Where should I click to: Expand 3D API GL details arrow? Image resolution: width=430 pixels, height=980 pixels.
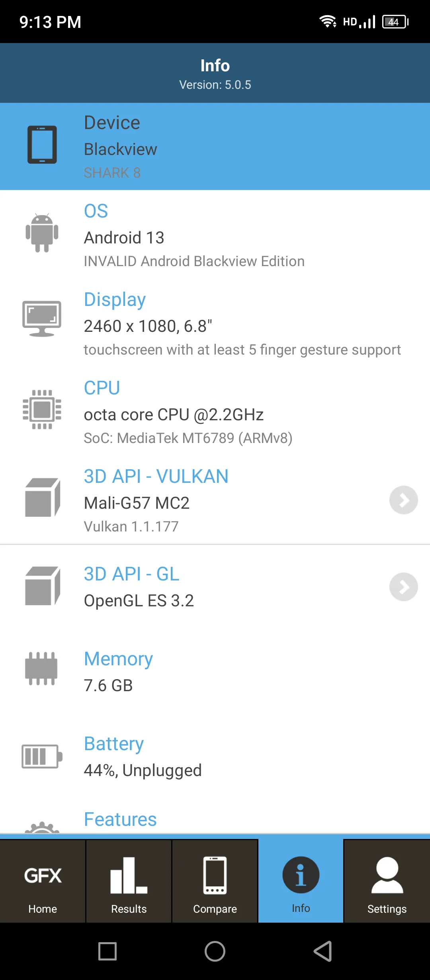point(403,587)
